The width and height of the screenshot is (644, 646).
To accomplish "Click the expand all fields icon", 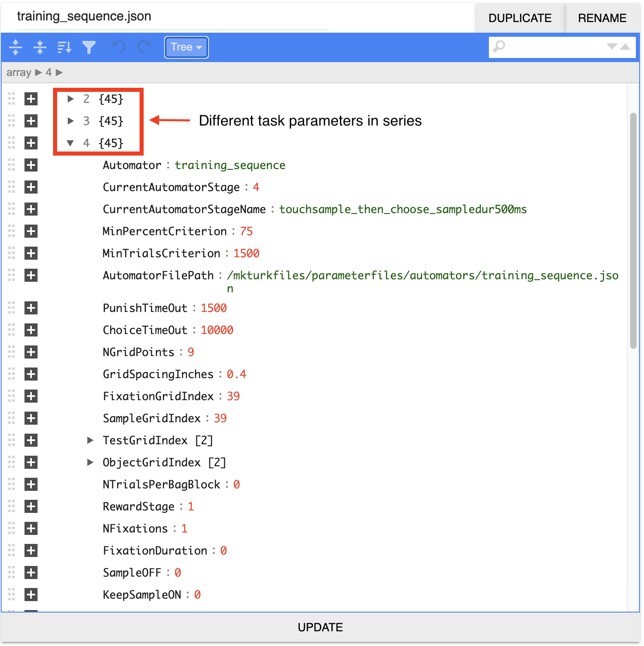I will [x=16, y=47].
